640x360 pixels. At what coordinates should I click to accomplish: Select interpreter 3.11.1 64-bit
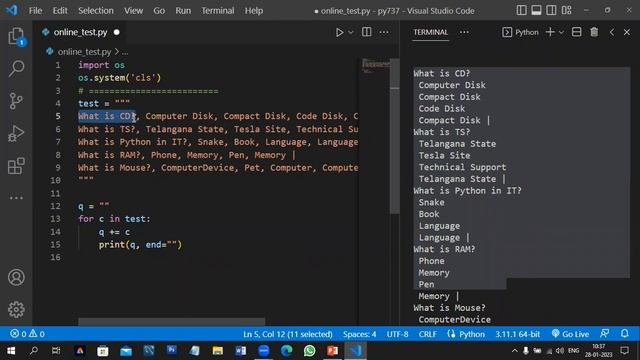pyautogui.click(x=518, y=334)
